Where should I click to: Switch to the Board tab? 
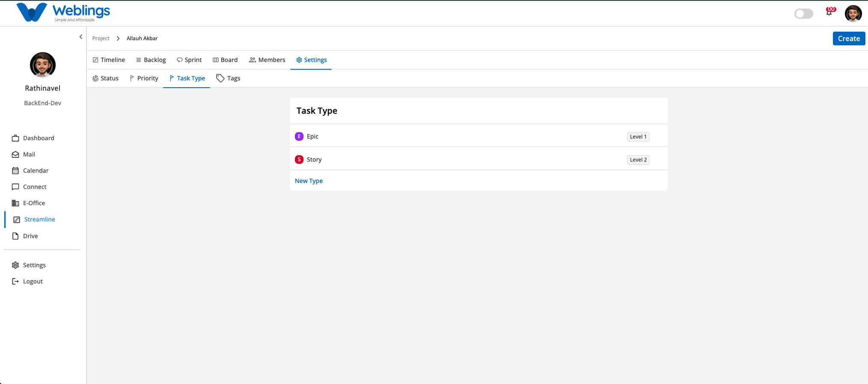click(225, 60)
